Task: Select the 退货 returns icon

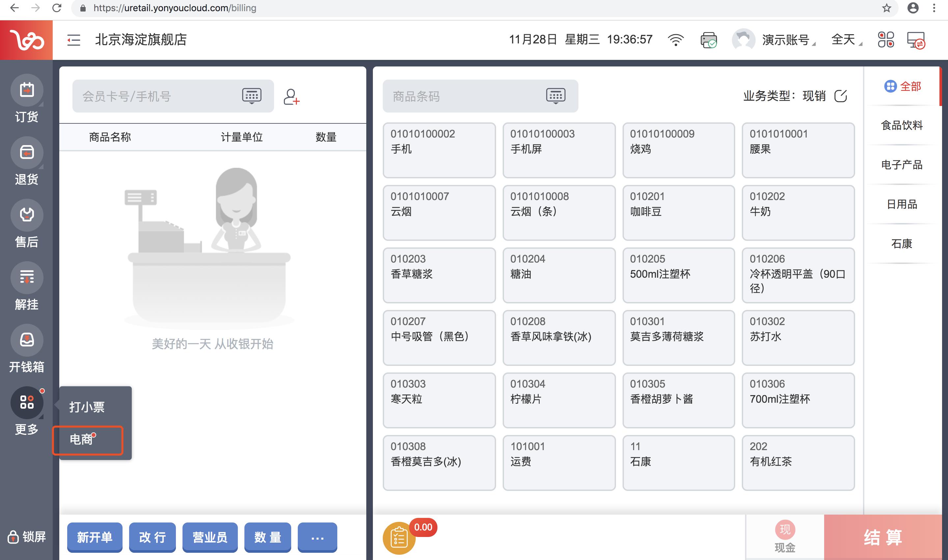Action: (26, 153)
